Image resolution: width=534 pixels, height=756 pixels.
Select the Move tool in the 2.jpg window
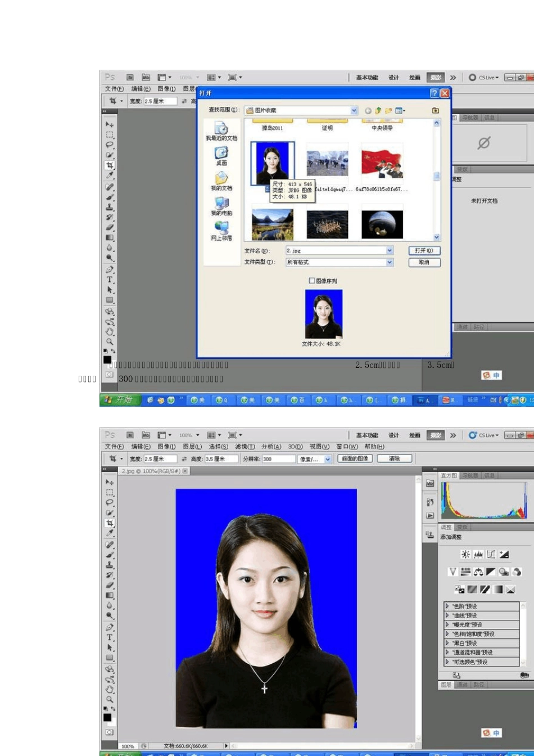click(110, 482)
